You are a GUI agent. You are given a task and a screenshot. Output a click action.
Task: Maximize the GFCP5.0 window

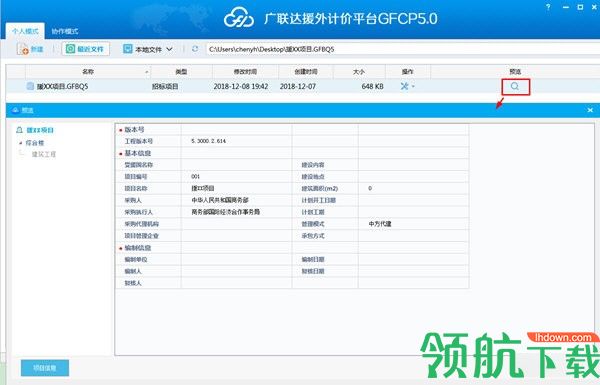click(580, 7)
